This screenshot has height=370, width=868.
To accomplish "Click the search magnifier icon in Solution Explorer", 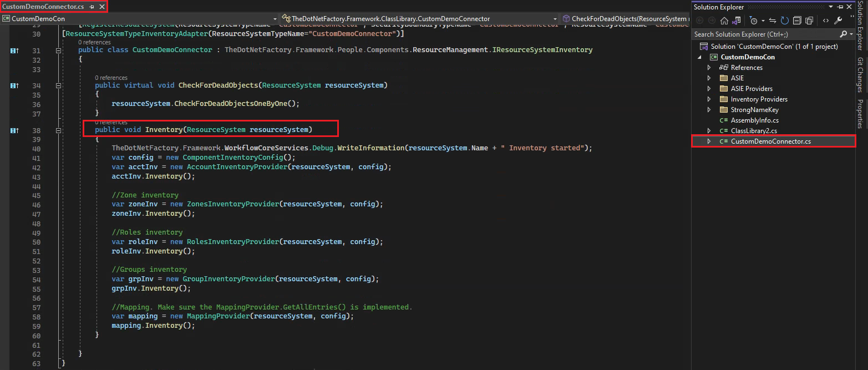I will pos(843,34).
